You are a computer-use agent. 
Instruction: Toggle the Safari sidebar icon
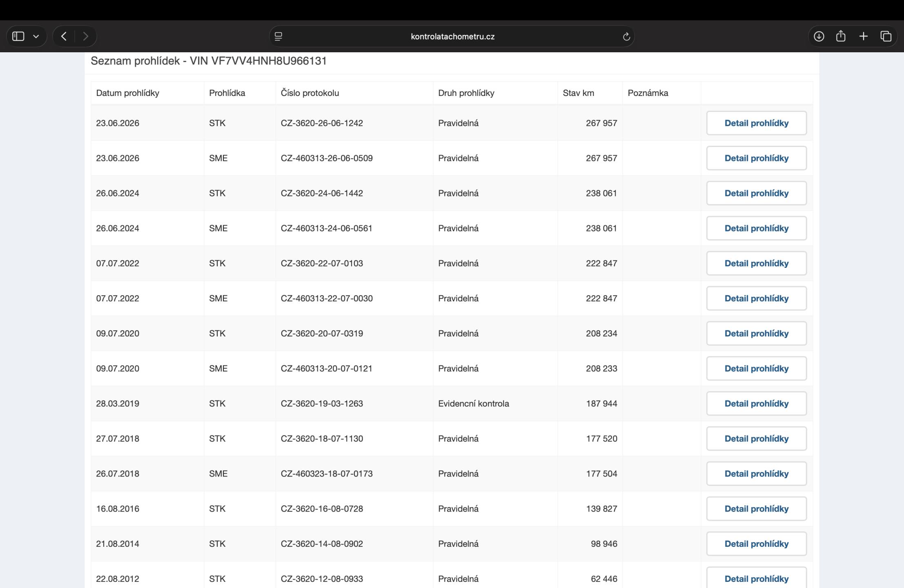pyautogui.click(x=18, y=36)
